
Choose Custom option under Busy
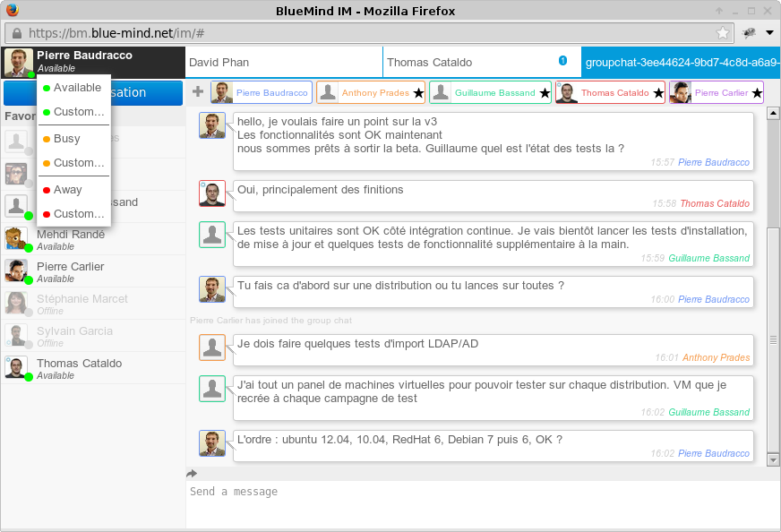tap(73, 162)
